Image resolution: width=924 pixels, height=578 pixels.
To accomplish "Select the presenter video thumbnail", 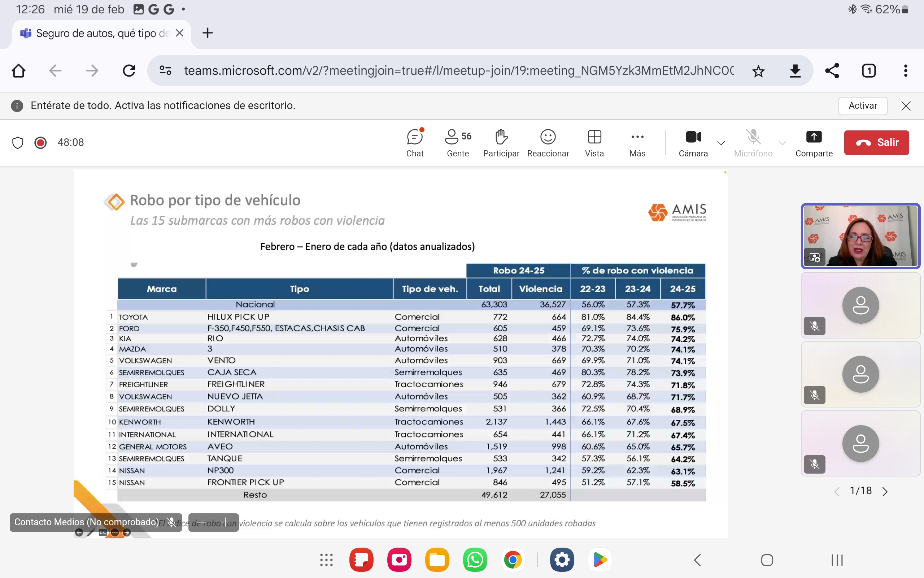I will pos(860,236).
